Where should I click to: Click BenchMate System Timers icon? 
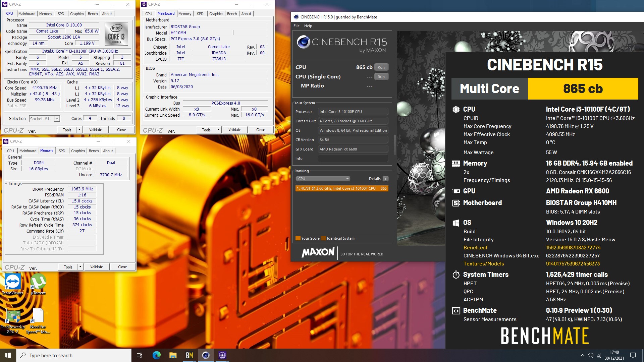456,275
